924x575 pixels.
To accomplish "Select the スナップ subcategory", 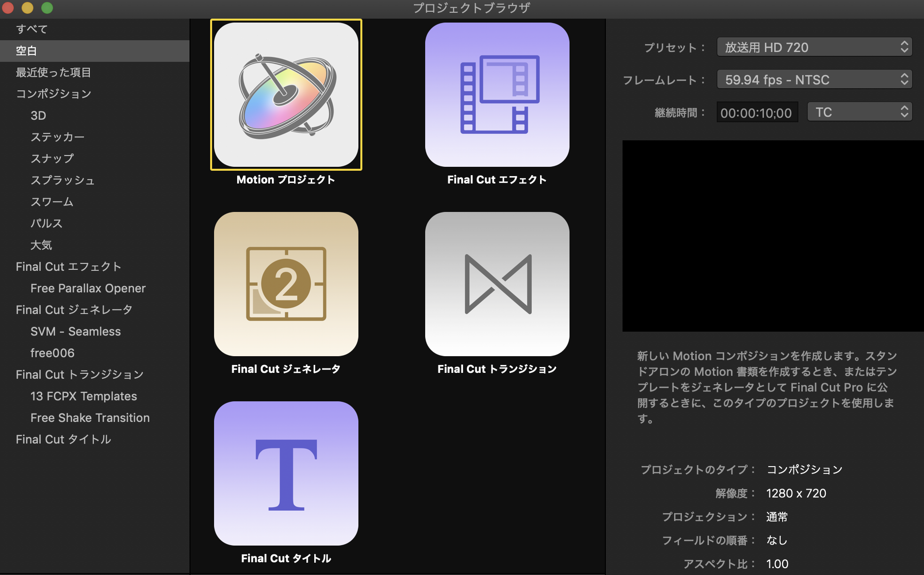I will click(x=95, y=159).
